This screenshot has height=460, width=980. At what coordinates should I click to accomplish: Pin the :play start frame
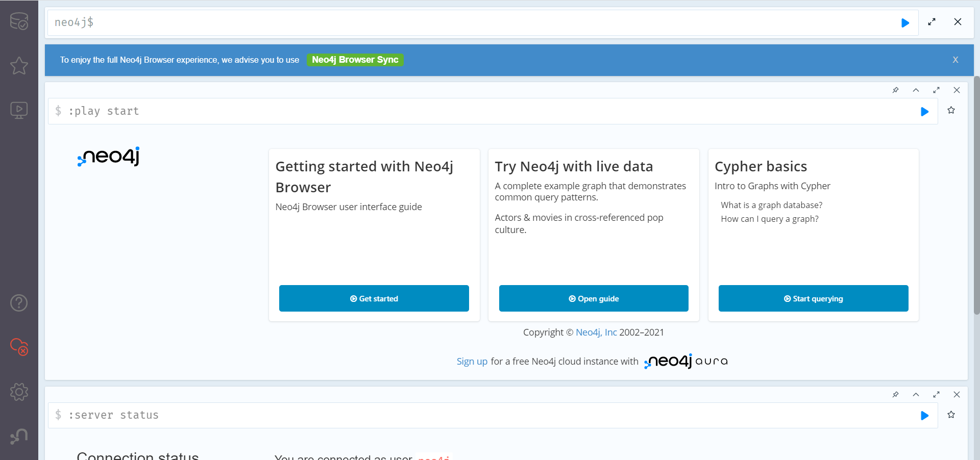896,90
